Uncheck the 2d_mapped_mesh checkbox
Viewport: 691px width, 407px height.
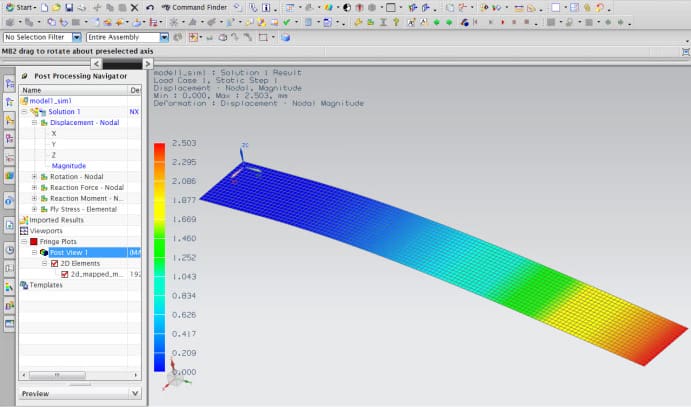click(x=66, y=274)
